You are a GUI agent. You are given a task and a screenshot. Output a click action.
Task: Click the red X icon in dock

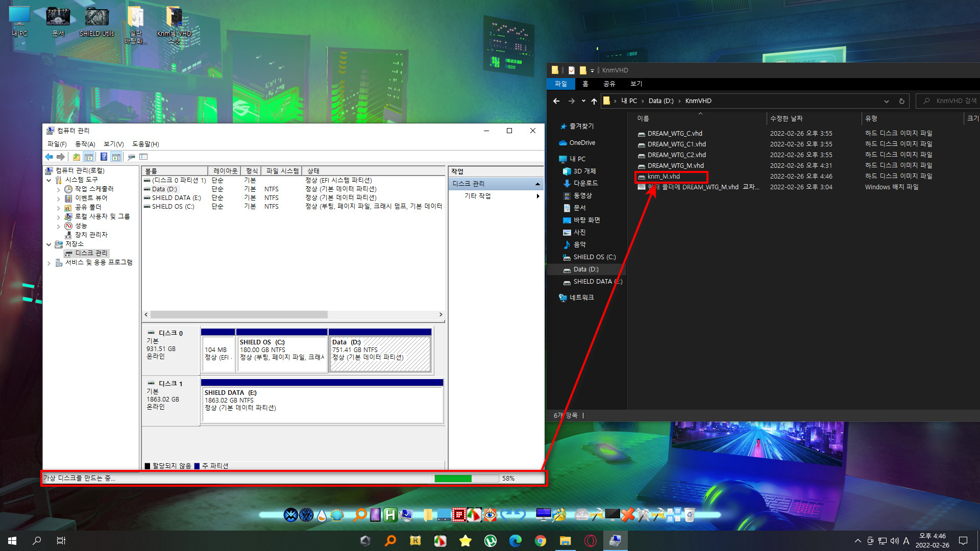pyautogui.click(x=628, y=515)
